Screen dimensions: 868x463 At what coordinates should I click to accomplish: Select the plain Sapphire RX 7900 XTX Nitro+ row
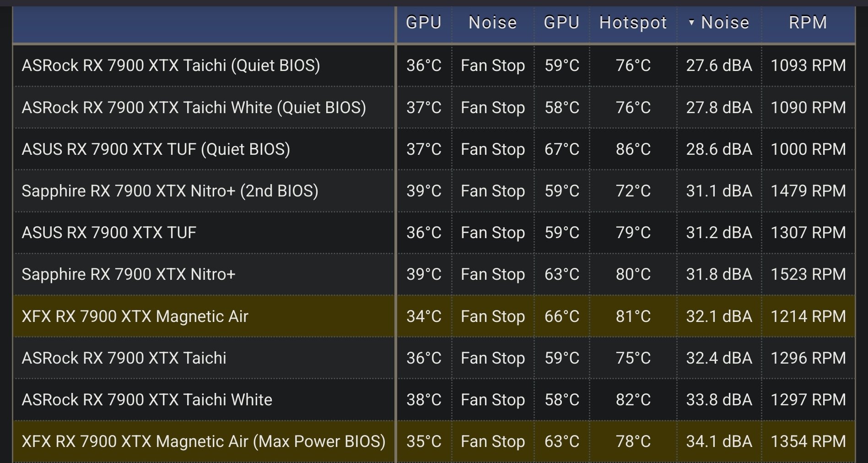[128, 274]
